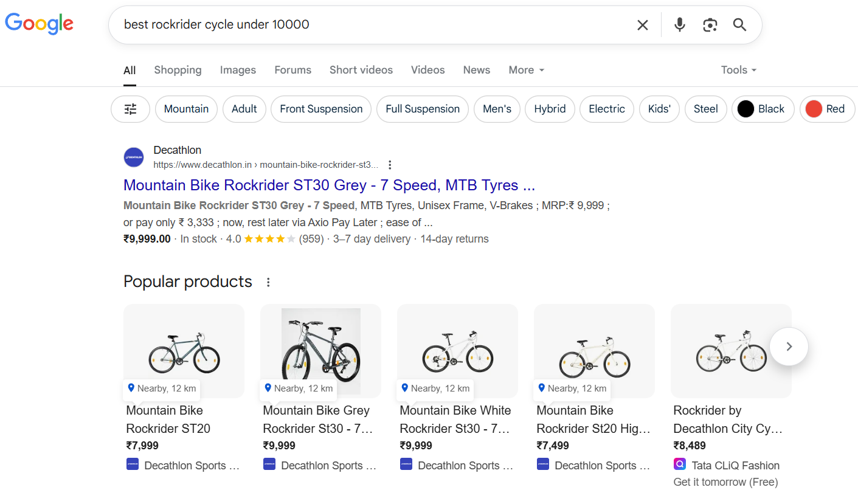Switch to the Shopping tab
Screen dimensions: 858x504
(178, 70)
